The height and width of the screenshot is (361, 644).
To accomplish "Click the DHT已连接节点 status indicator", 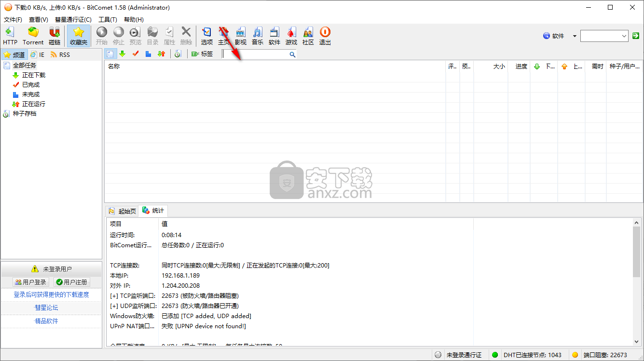I will [x=527, y=355].
